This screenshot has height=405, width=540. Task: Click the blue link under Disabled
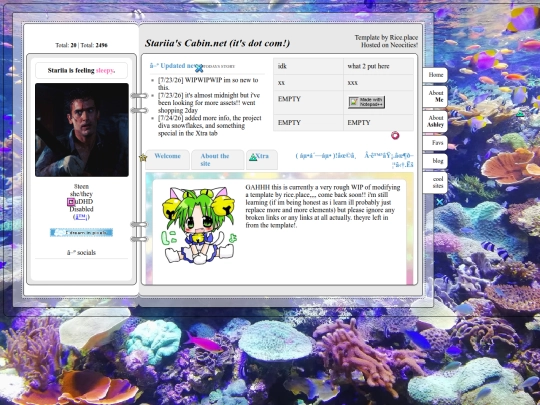pos(81,217)
